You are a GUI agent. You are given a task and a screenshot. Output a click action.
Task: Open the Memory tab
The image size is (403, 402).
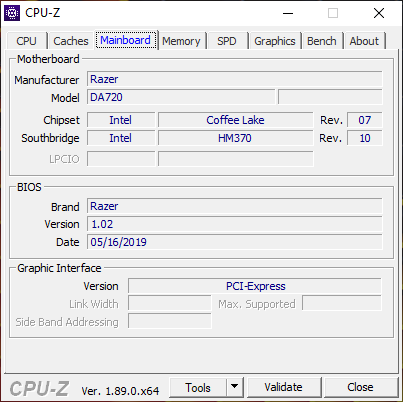pos(181,41)
